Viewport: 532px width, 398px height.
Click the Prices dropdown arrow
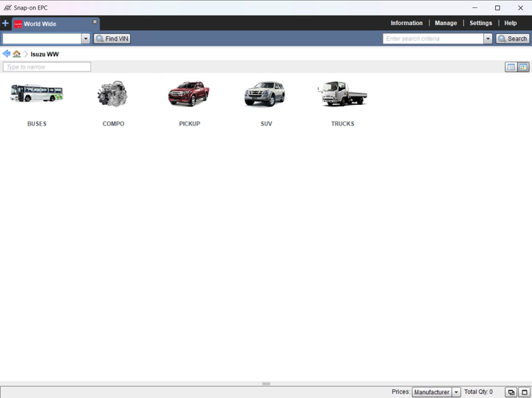coord(457,392)
